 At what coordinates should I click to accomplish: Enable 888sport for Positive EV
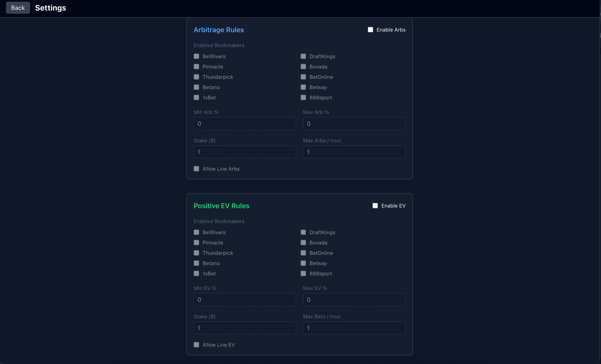(303, 273)
